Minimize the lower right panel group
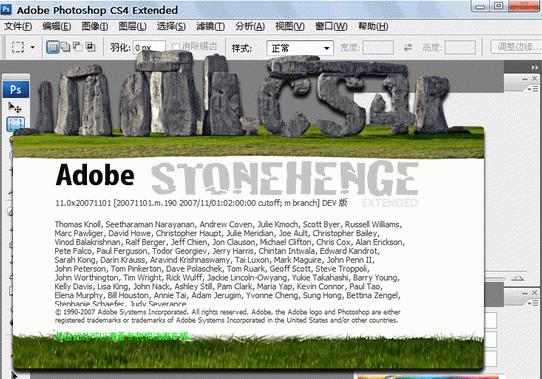The height and width of the screenshot is (379, 542). pyautogui.click(x=525, y=293)
